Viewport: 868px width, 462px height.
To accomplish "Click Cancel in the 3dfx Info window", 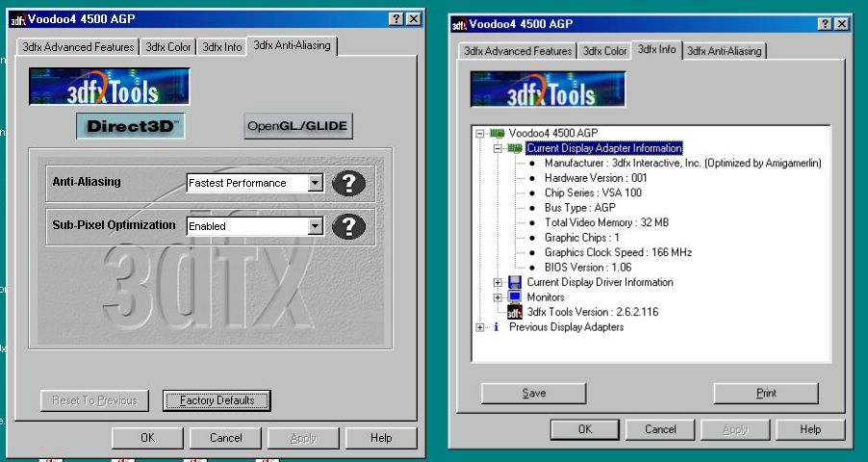I will point(660,429).
